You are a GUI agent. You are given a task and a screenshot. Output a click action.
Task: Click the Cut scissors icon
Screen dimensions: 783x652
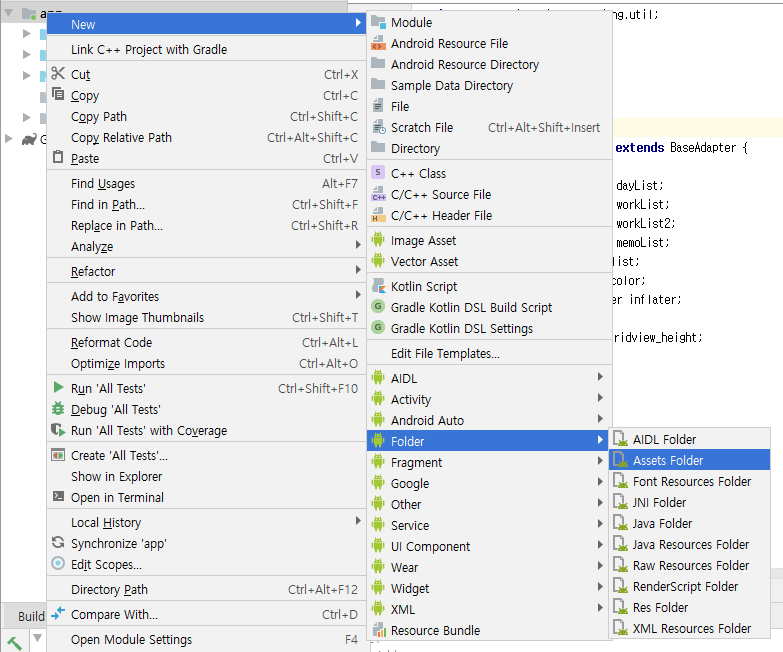click(58, 73)
